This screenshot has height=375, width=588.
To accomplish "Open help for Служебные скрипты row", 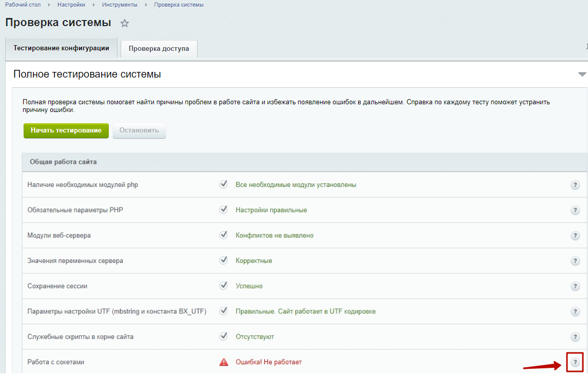I will pyautogui.click(x=575, y=337).
